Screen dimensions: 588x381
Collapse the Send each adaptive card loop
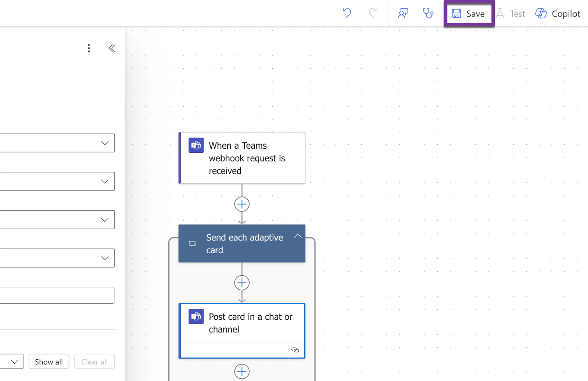pyautogui.click(x=298, y=236)
